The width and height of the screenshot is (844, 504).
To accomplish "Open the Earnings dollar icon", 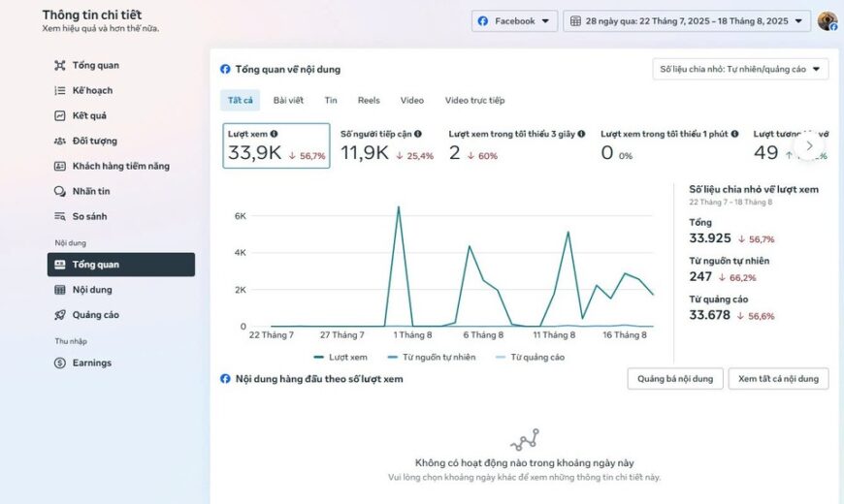I will [x=60, y=363].
